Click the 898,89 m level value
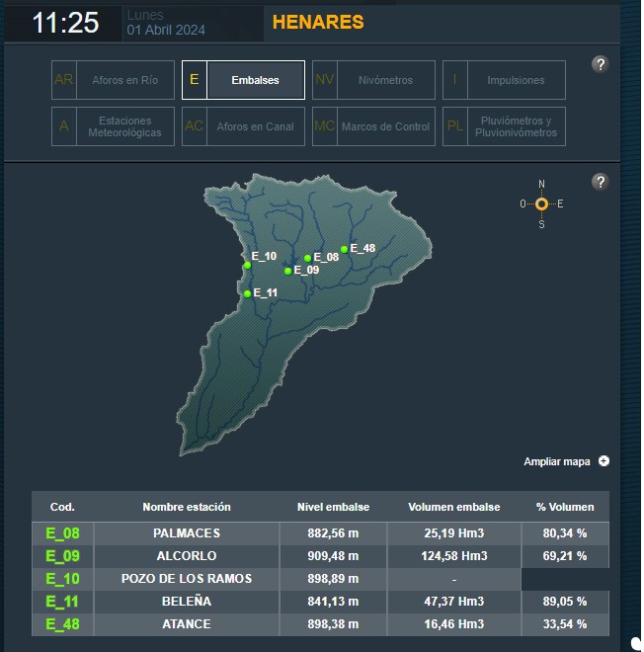644x652 pixels. pyautogui.click(x=333, y=579)
